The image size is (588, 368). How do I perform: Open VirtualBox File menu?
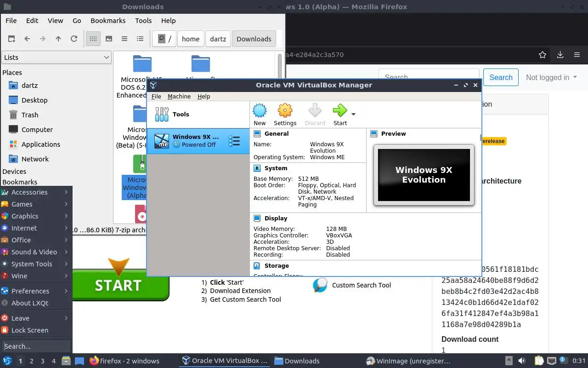tap(156, 97)
